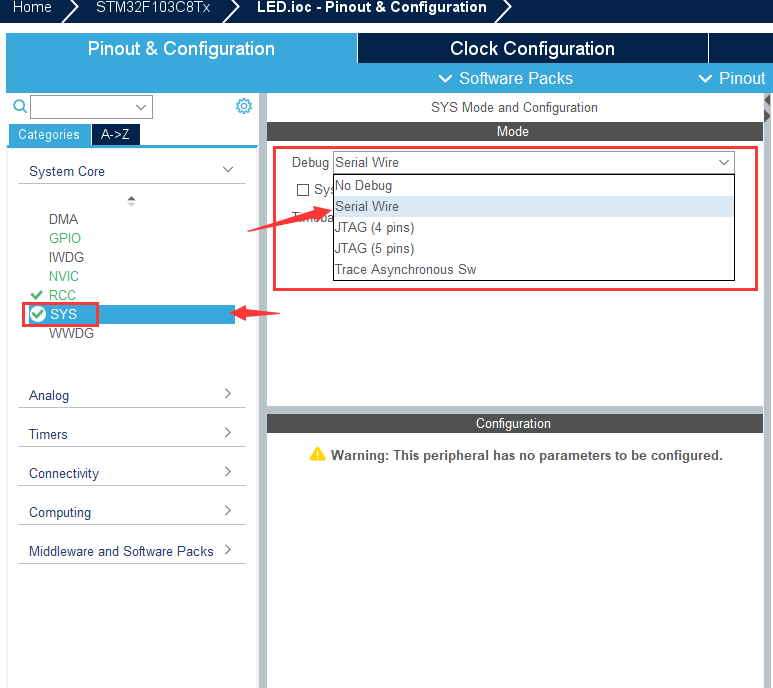
Task: Select Trace Asynchronous Sw option
Action: (x=405, y=269)
